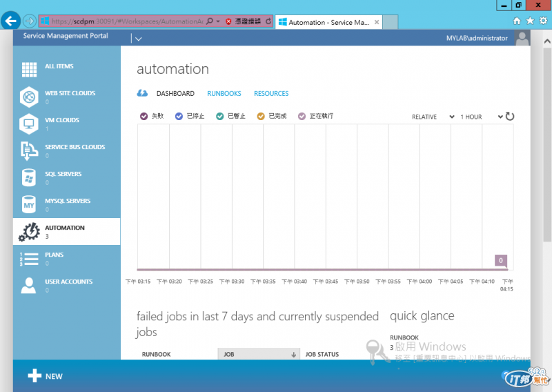Switch to the RESOURCES tab
552x392 pixels.
[x=271, y=94]
